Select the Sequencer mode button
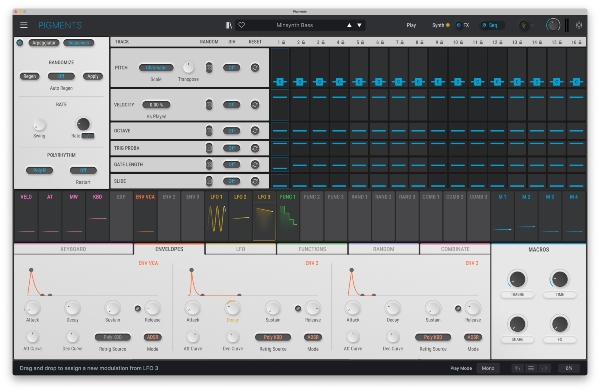Viewport: 600px width, 392px height. click(x=78, y=42)
